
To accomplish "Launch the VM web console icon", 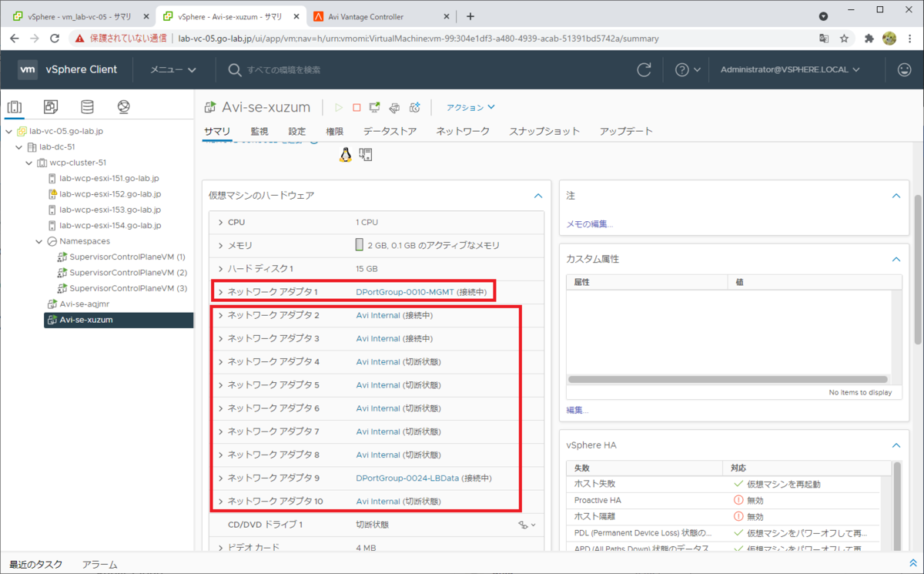I will coord(375,108).
